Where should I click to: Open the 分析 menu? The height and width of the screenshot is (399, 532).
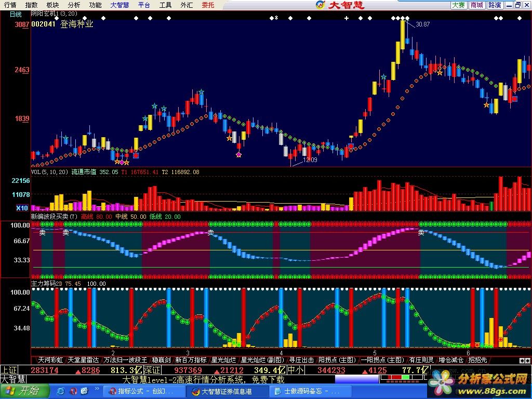click(x=74, y=5)
